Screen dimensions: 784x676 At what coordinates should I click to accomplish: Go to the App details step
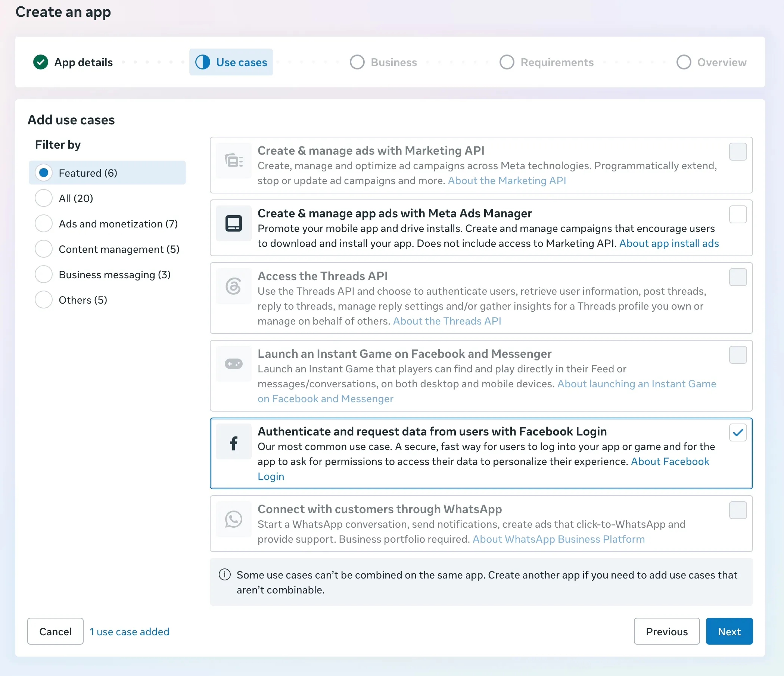pos(73,62)
